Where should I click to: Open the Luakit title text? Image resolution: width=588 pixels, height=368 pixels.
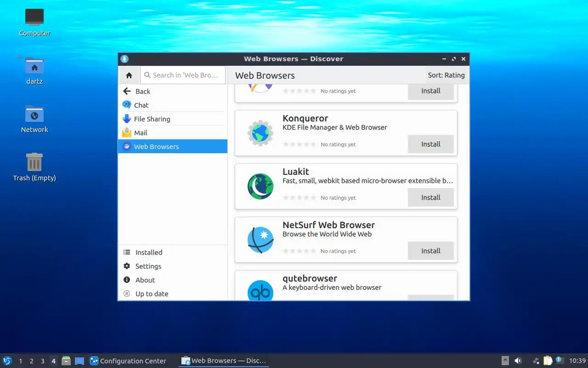pyautogui.click(x=296, y=172)
